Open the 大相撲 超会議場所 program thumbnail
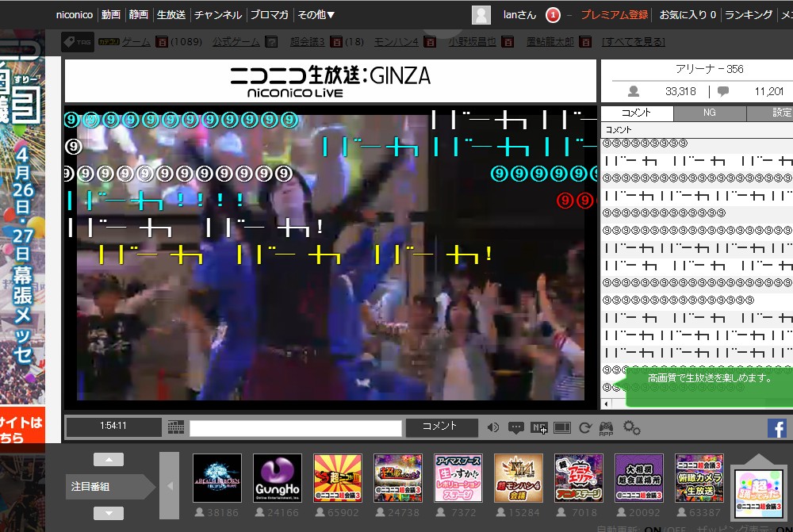 (638, 477)
